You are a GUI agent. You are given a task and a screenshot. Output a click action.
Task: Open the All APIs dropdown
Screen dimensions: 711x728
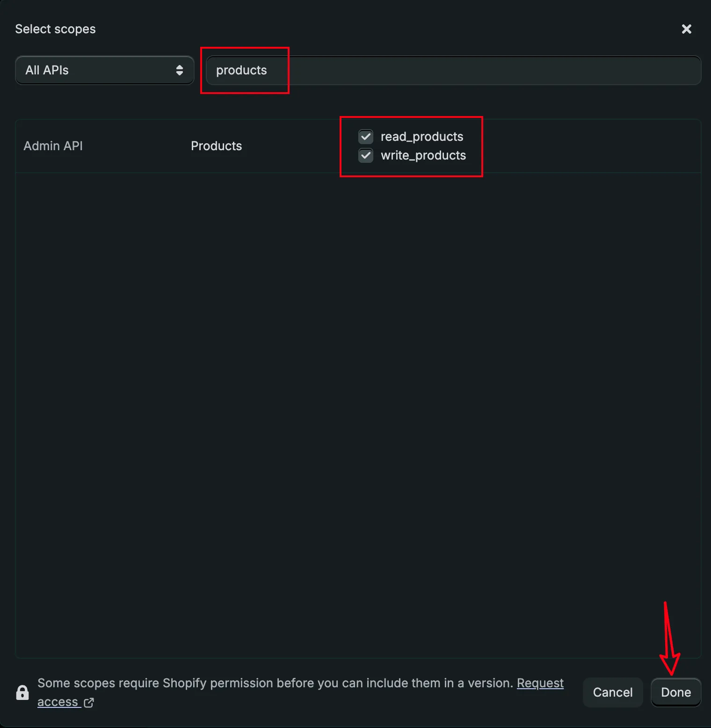click(104, 70)
